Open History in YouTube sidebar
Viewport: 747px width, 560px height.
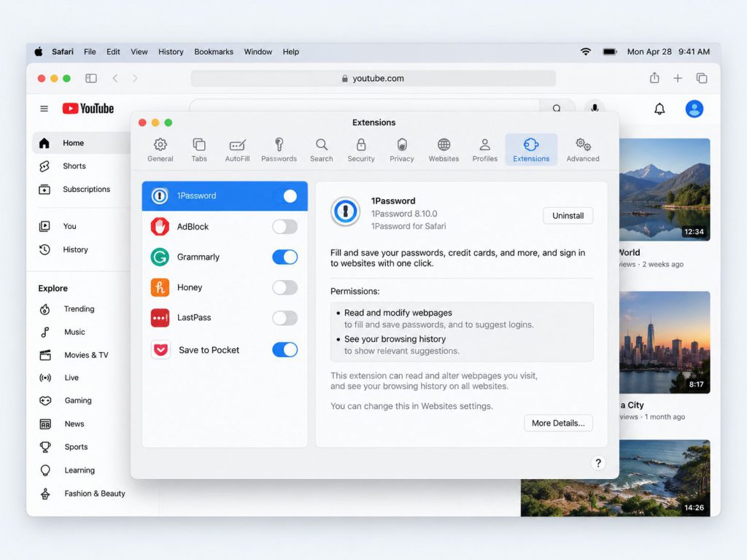75,249
